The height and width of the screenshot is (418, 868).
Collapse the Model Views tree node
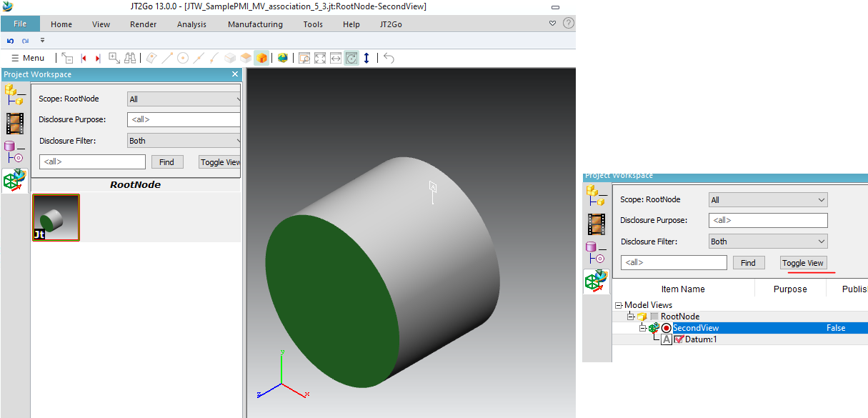point(619,305)
